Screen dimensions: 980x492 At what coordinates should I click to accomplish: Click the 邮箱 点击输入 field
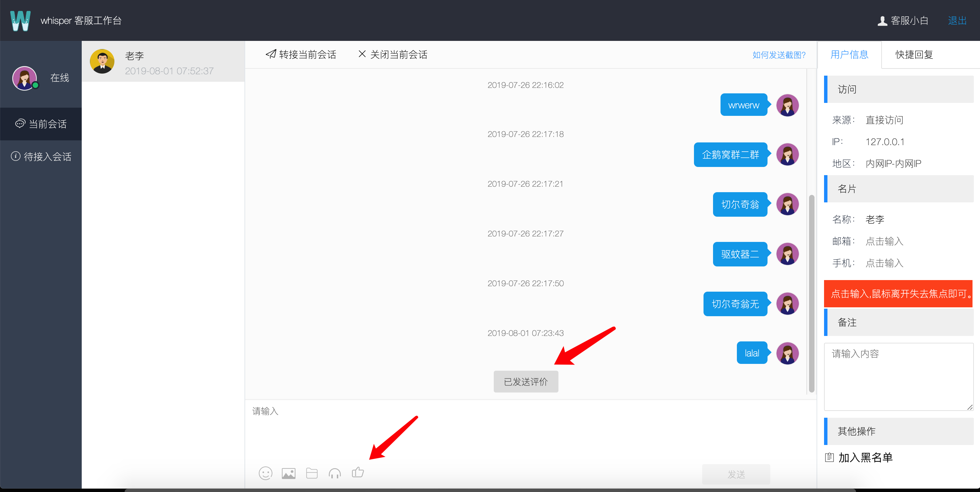884,242
